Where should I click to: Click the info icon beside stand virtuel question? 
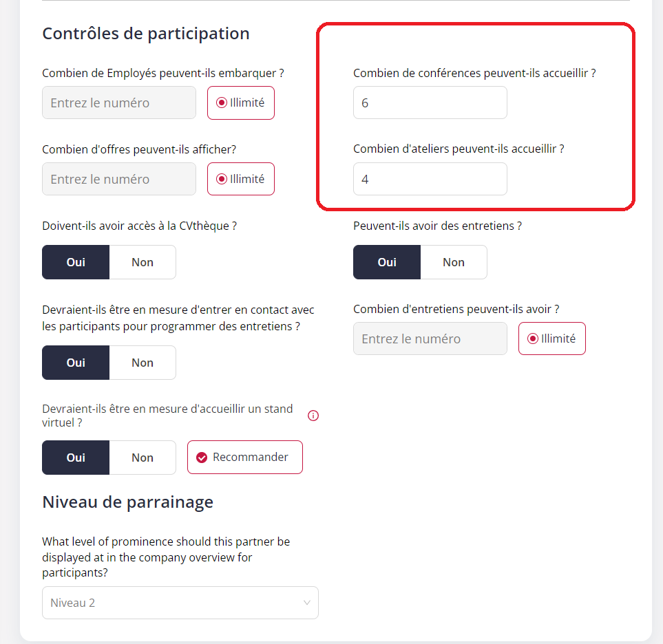click(313, 416)
